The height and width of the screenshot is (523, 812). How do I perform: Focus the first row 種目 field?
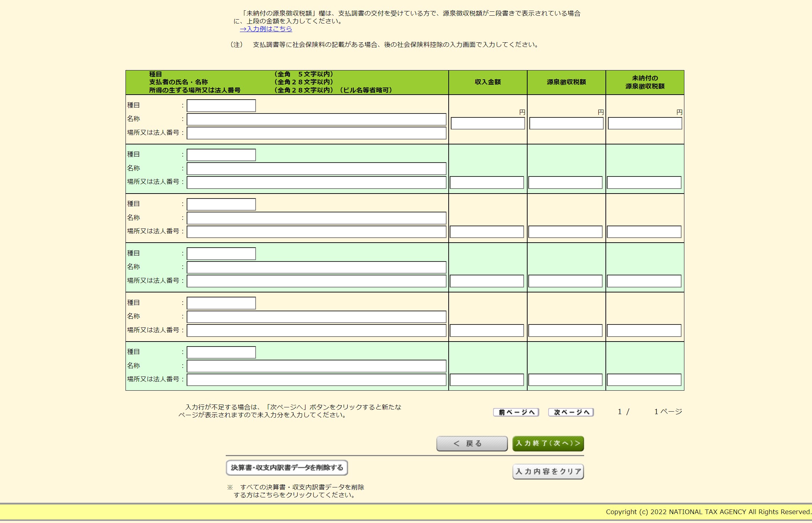[x=221, y=106]
